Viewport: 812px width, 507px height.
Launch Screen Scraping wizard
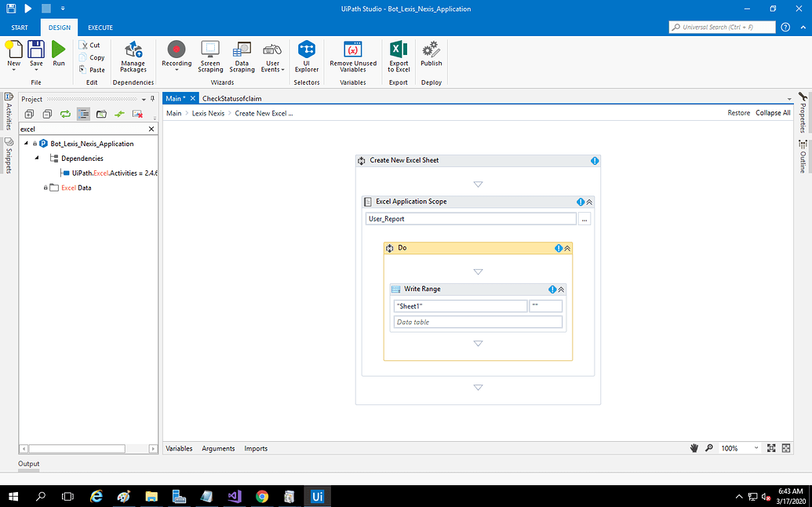[209, 57]
